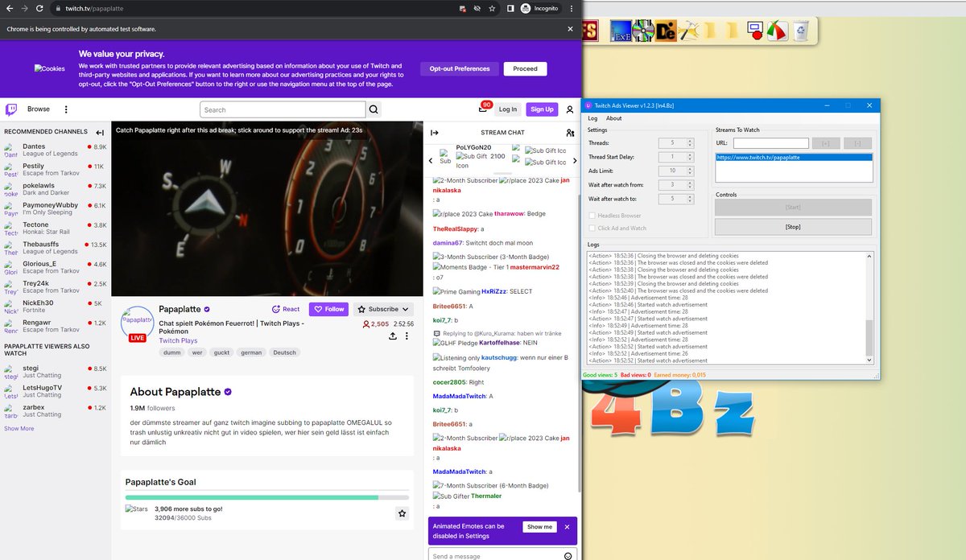The image size is (966, 560).
Task: Follow Papaplatte
Action: [328, 309]
